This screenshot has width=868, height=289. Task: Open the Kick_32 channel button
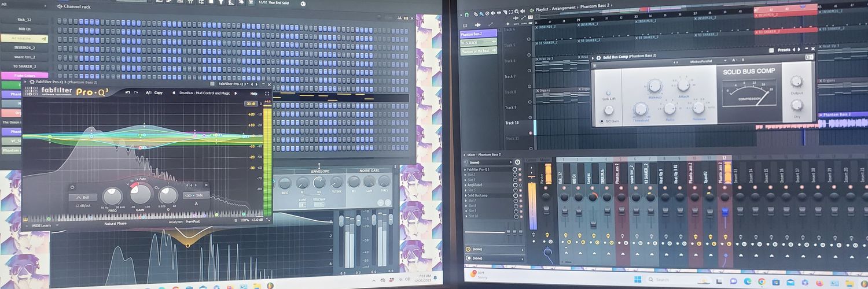tap(24, 20)
